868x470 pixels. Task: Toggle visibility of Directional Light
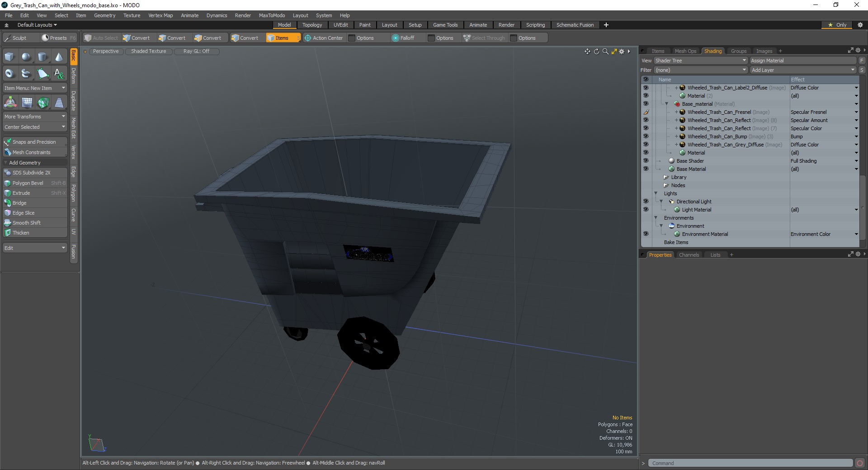646,202
